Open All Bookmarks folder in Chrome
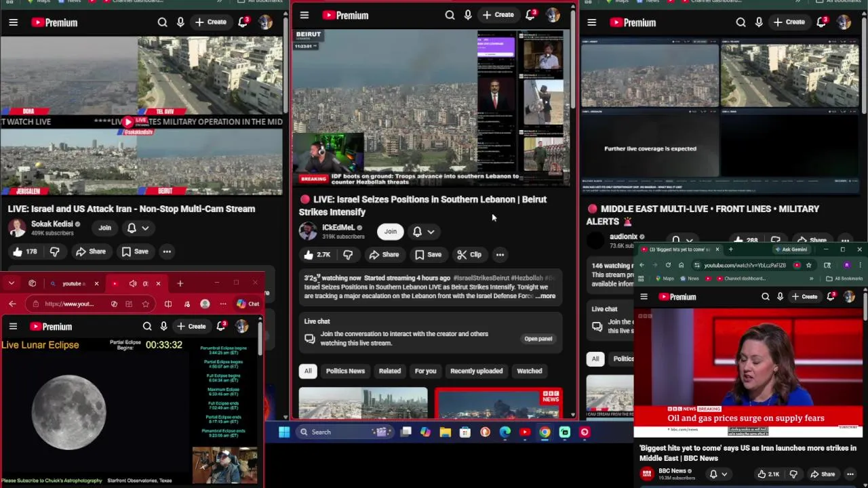 click(x=844, y=279)
